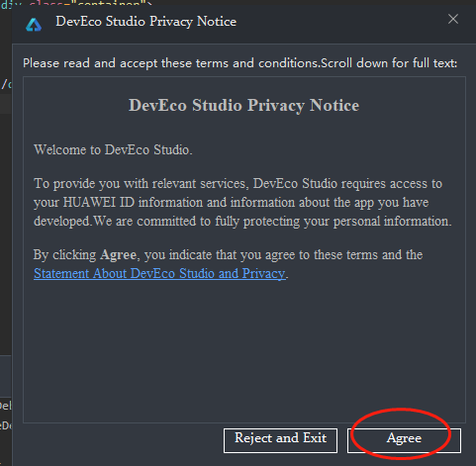Click 'To provide you with relevant services' sentence
The image size is (476, 466).
[x=142, y=184]
